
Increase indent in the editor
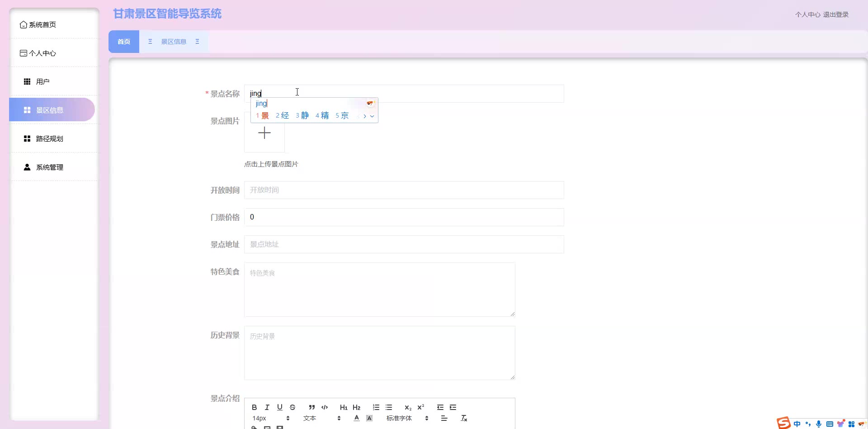(x=453, y=407)
